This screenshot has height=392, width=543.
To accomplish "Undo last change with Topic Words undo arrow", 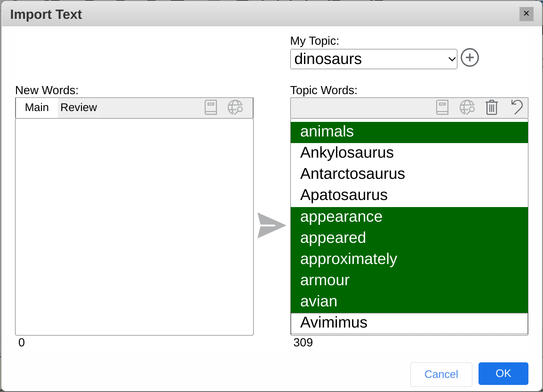I will pyautogui.click(x=517, y=107).
